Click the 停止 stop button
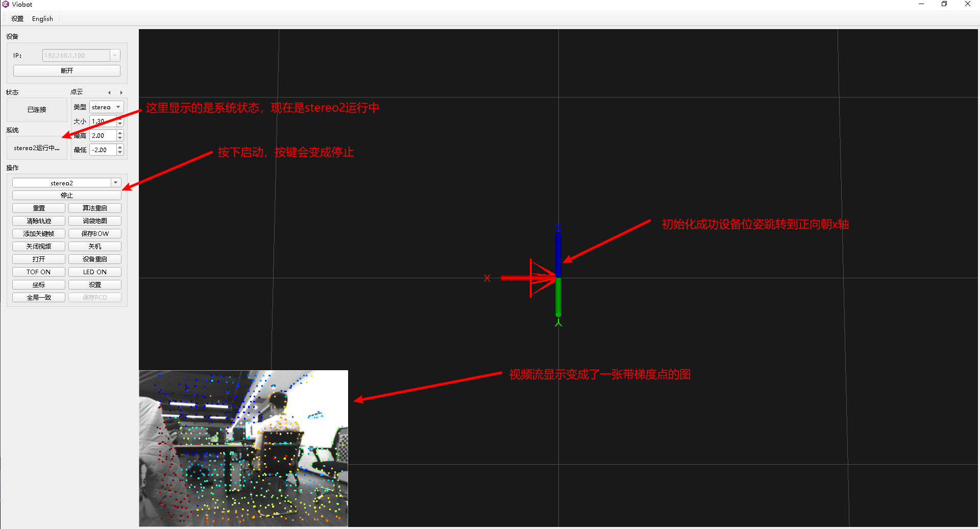Screen dimensions: 980x529 (67, 195)
